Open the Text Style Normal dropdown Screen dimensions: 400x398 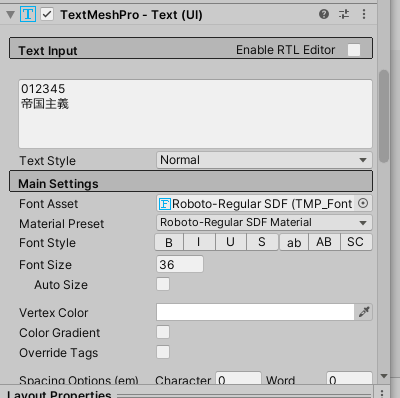(264, 160)
